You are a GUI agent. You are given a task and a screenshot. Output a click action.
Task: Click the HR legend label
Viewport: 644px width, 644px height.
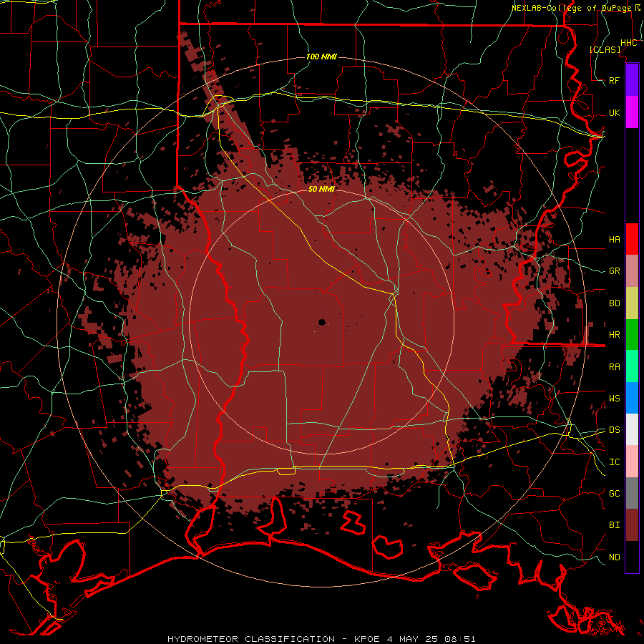(x=615, y=335)
